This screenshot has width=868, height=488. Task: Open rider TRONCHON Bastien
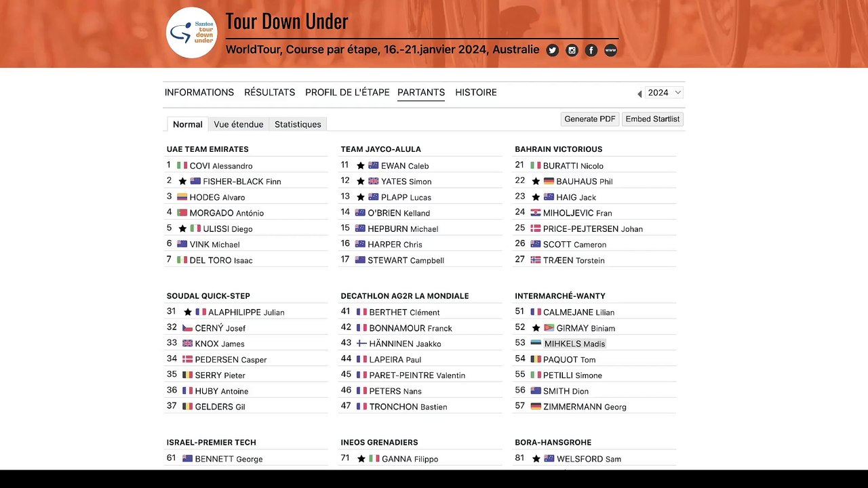408,407
